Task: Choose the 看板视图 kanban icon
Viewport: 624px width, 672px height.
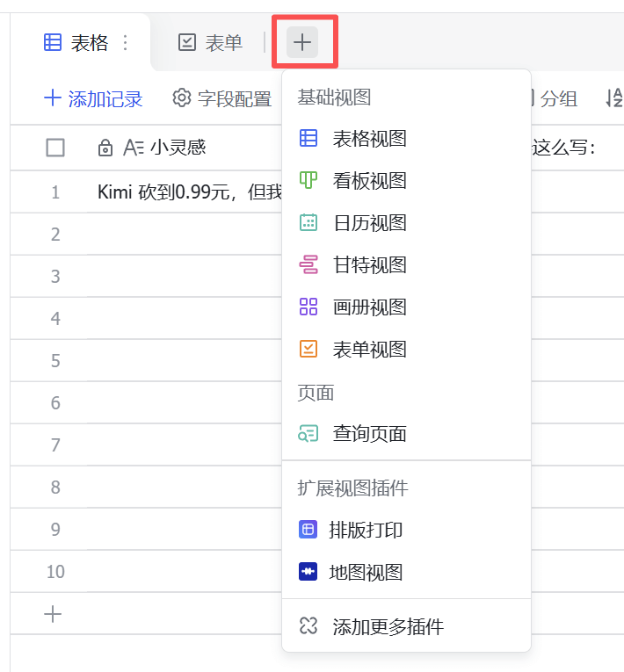Action: click(x=308, y=181)
